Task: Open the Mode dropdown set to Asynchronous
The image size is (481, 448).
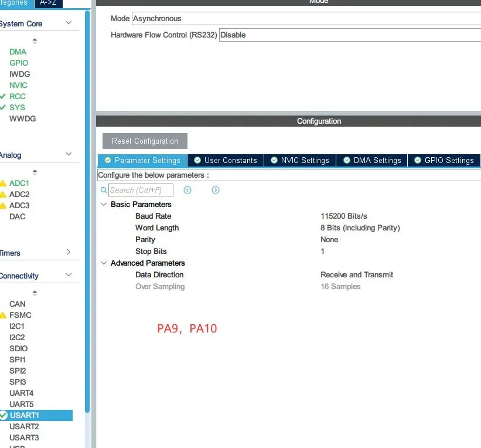Action: (x=306, y=19)
